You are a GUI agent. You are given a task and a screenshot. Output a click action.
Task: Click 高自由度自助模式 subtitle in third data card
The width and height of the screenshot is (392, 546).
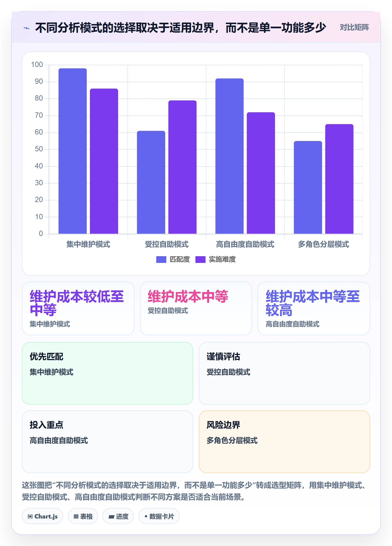point(293,324)
